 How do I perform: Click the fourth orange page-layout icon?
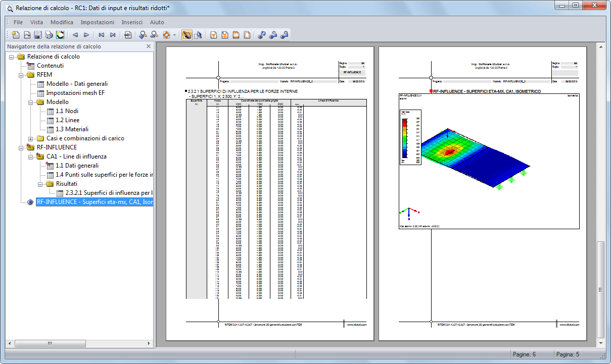[x=247, y=35]
